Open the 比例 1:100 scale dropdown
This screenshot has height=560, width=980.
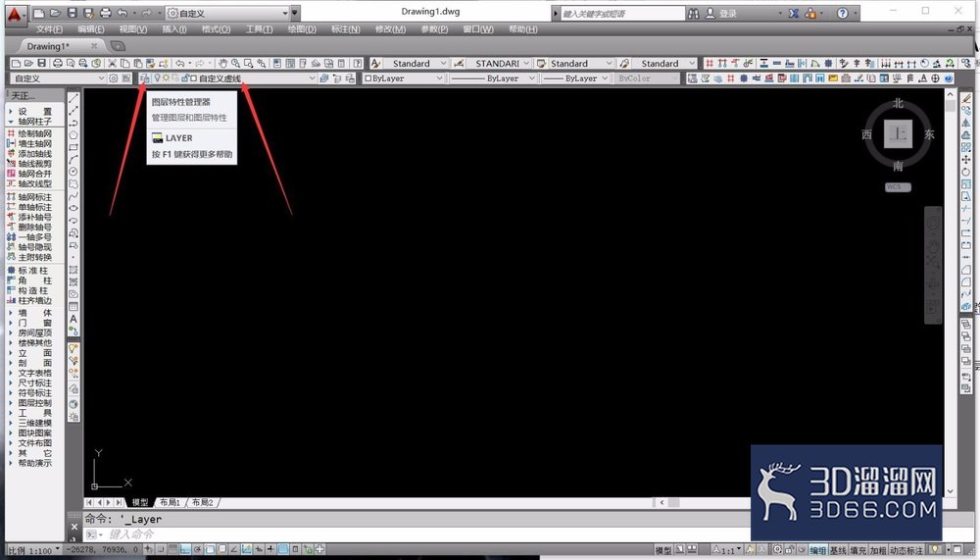coord(33,550)
